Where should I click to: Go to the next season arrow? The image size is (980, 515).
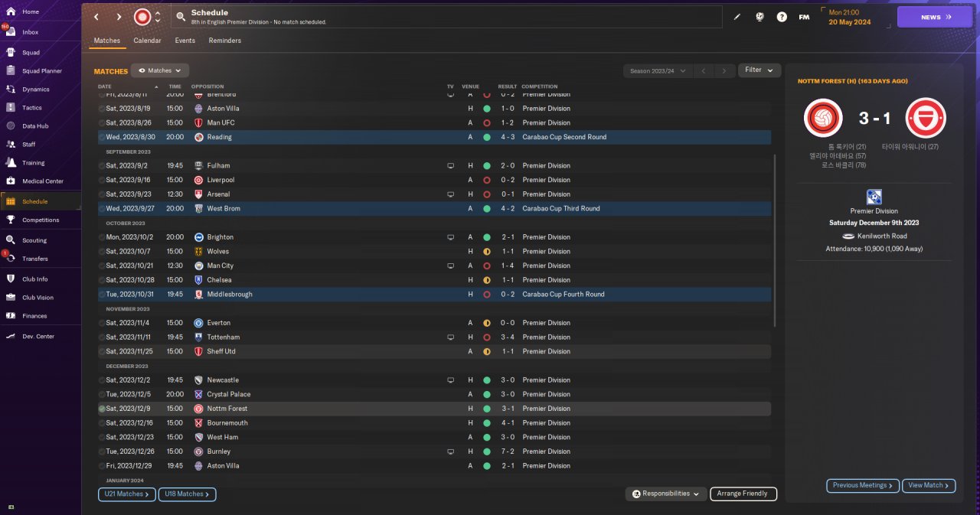click(724, 70)
